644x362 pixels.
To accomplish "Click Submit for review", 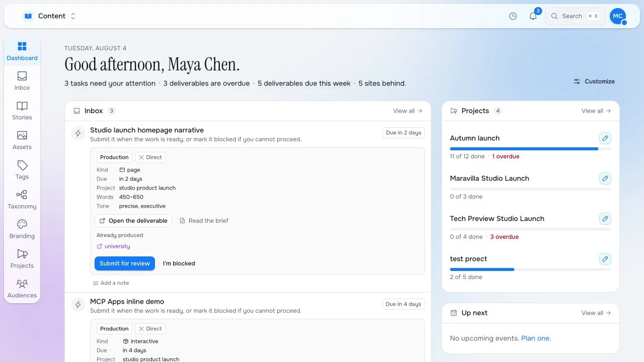I will coord(125,263).
